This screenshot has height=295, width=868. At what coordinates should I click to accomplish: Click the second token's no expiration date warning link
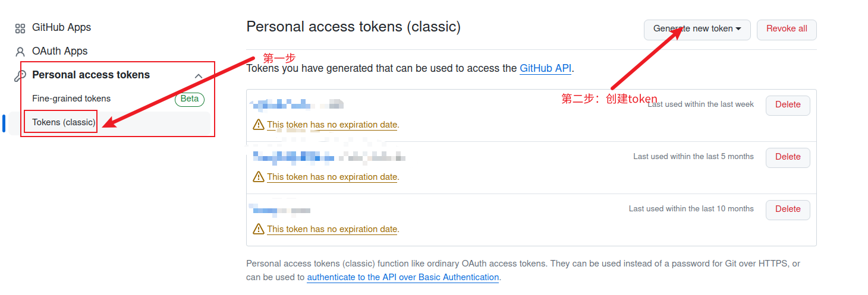point(332,177)
